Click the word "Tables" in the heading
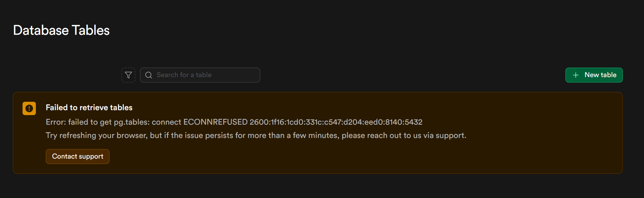644x198 pixels. coord(91,30)
